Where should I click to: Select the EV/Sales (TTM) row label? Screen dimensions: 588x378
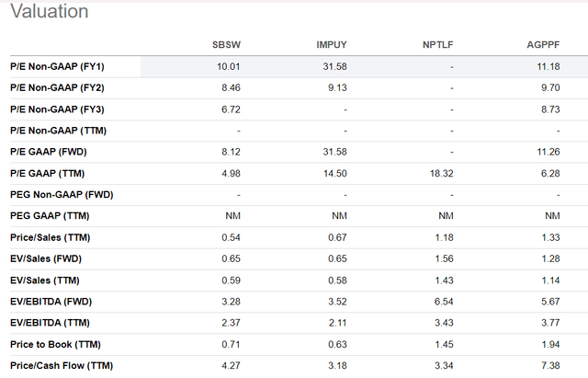(45, 281)
